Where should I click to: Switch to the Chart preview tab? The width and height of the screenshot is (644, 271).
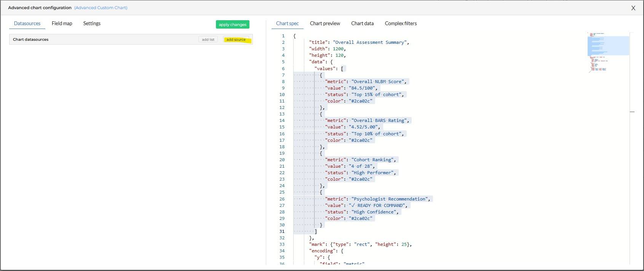point(325,23)
